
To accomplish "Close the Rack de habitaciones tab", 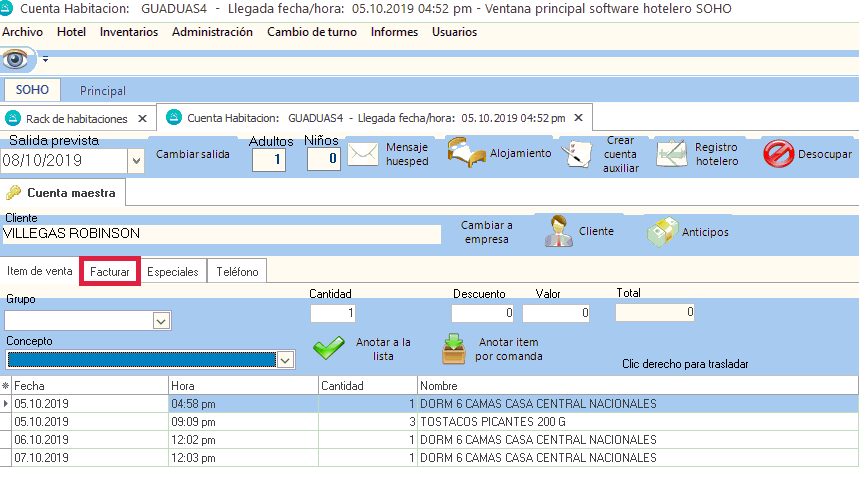I will (142, 117).
